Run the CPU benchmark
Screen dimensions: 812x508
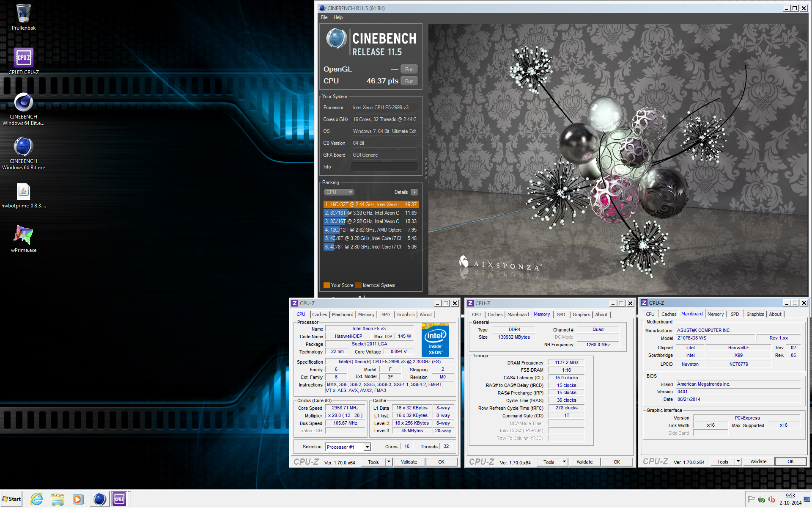click(409, 81)
